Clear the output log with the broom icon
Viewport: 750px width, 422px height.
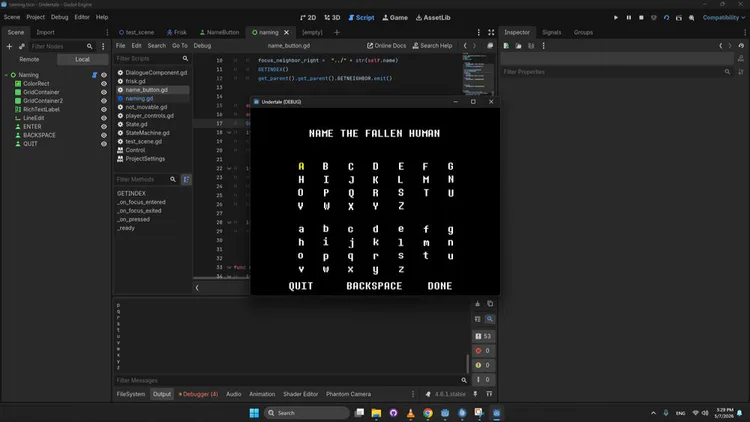click(x=477, y=304)
